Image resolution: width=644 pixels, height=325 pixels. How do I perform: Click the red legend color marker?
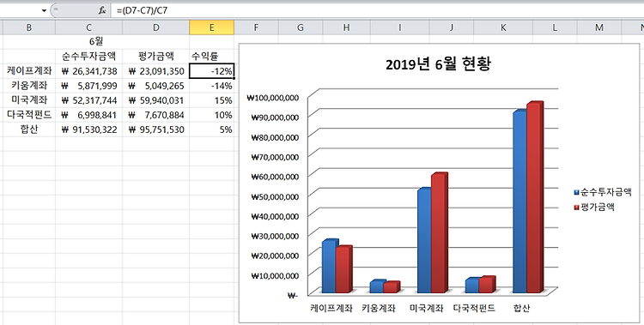click(577, 208)
